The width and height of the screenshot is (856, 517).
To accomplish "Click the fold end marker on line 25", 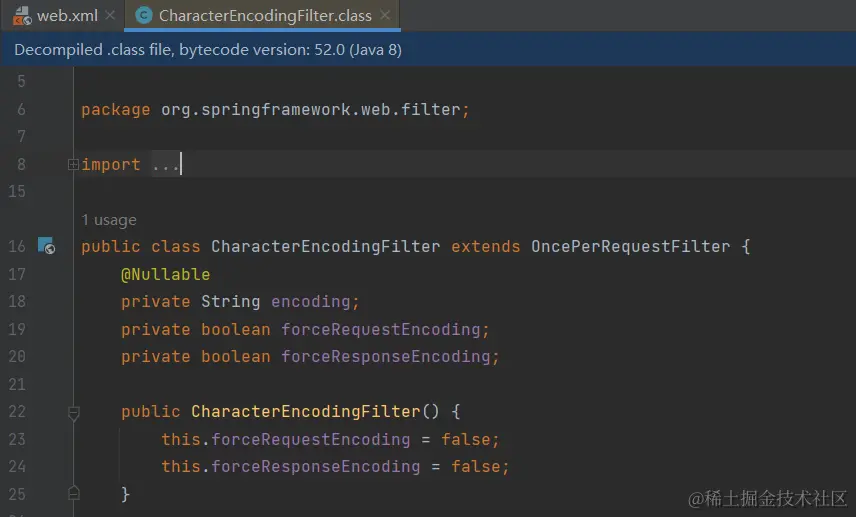I will point(74,494).
